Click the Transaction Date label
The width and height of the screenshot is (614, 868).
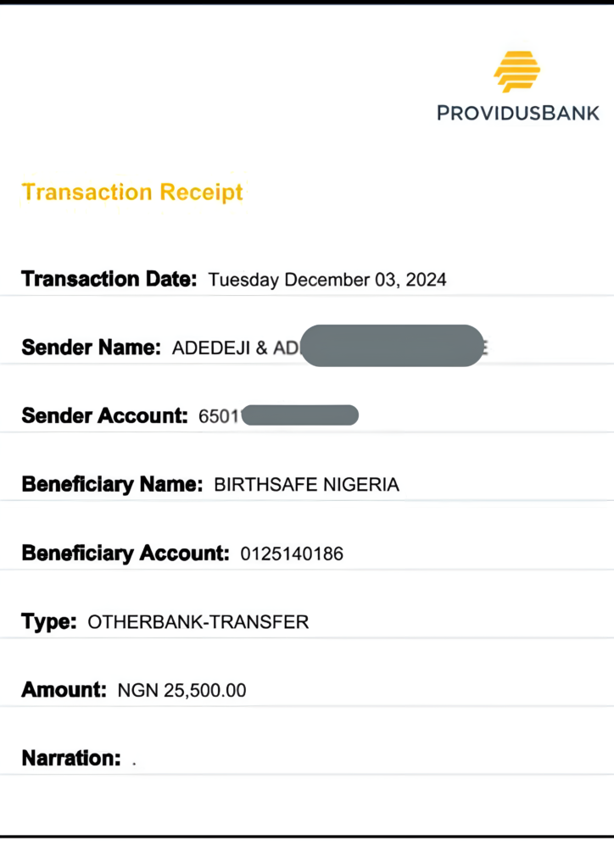(109, 279)
